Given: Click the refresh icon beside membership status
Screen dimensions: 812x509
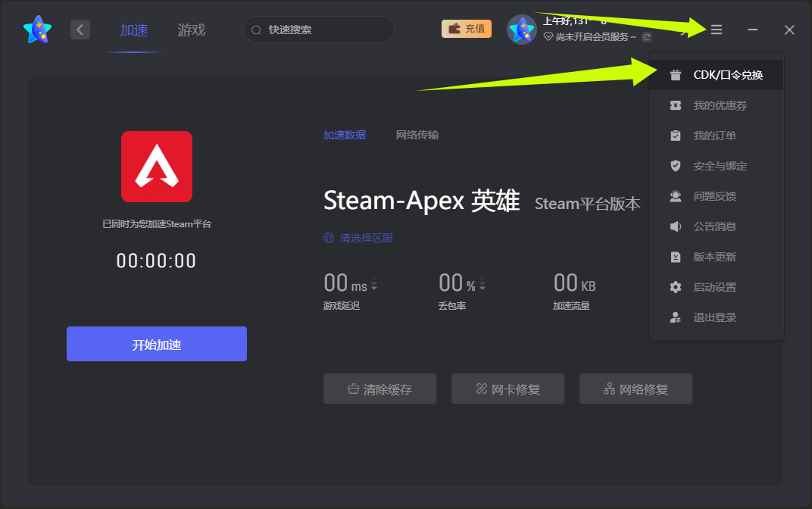Looking at the screenshot, I should pos(646,37).
